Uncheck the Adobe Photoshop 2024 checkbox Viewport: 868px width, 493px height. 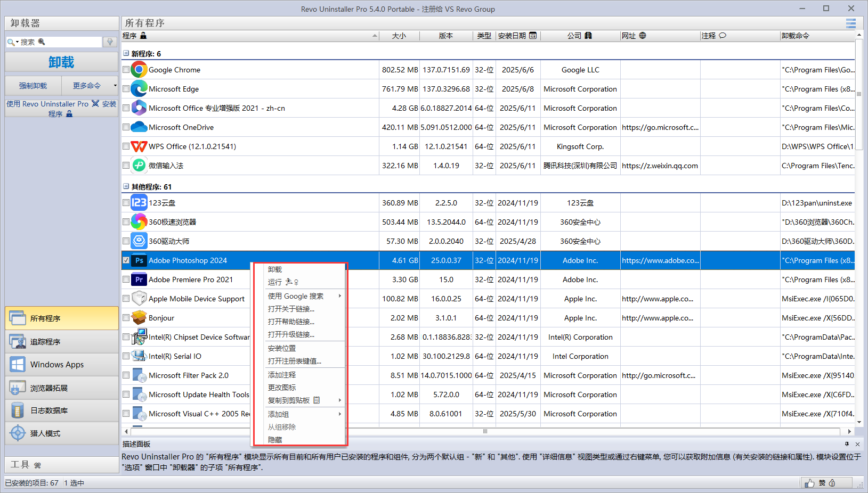[x=126, y=260]
